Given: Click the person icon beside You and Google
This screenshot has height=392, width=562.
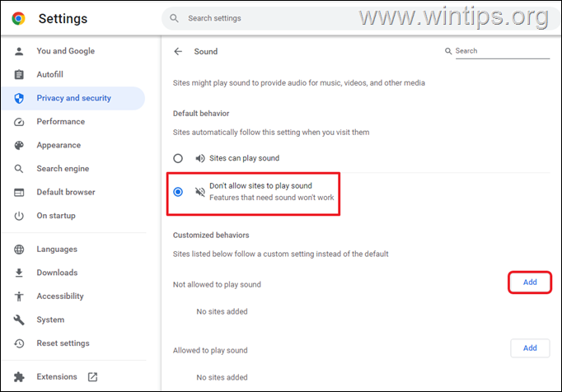Looking at the screenshot, I should 19,51.
